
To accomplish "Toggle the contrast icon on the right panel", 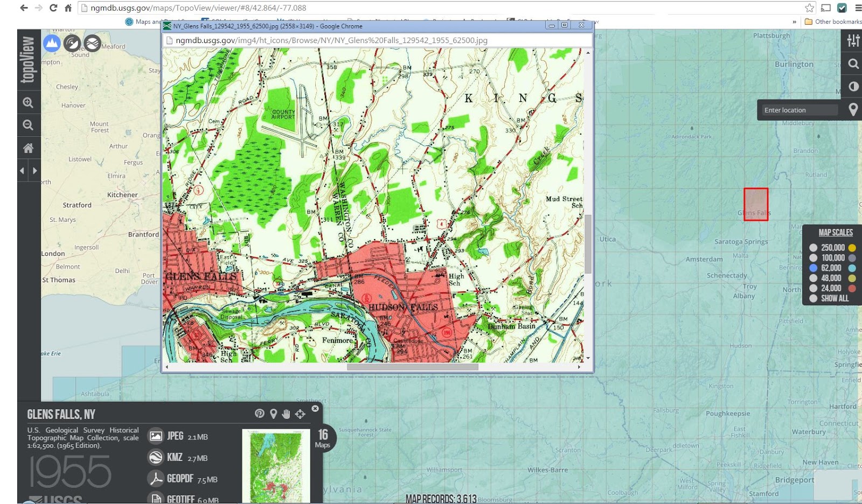I will [853, 86].
